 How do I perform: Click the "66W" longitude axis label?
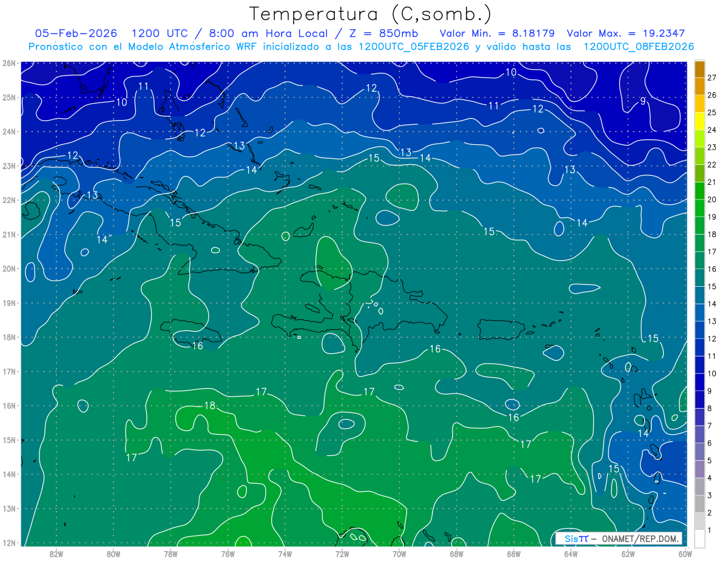pyautogui.click(x=513, y=554)
